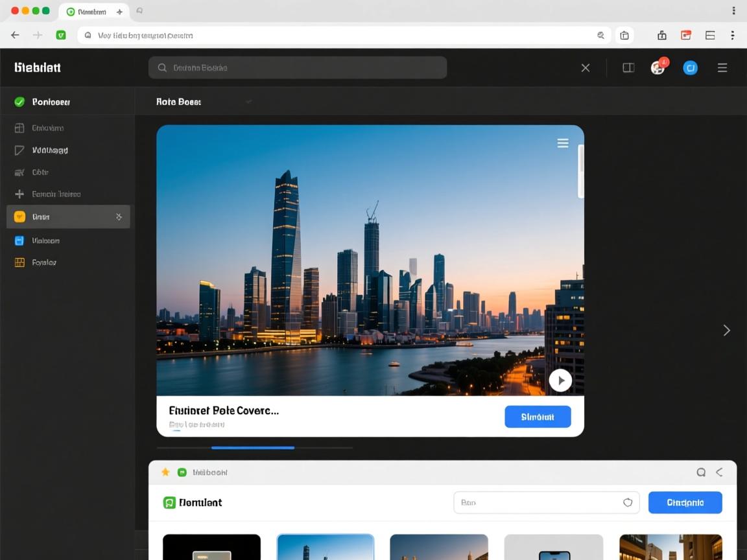Click the red extension icon in browser toolbar
The width and height of the screenshot is (747, 560).
coord(686,36)
